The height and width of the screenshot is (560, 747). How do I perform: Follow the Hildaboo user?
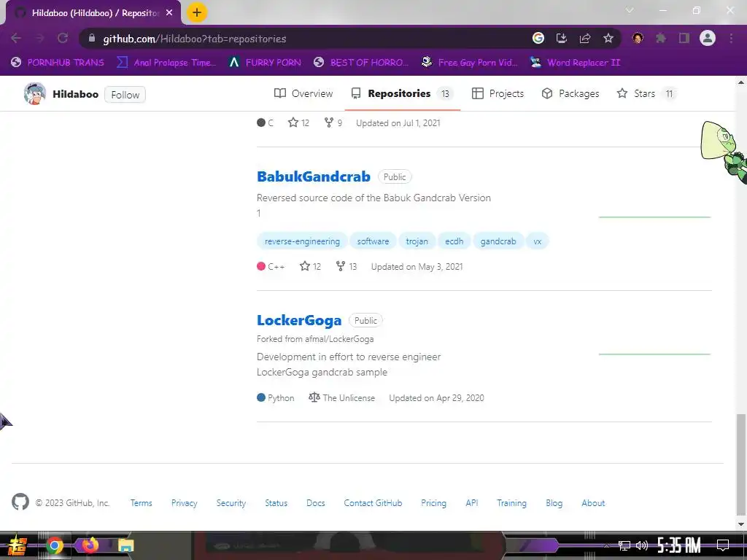125,95
